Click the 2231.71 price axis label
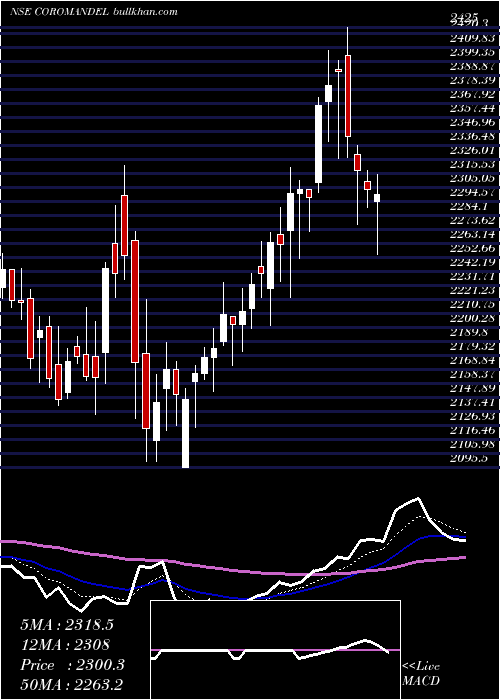The width and height of the screenshot is (500, 700). click(473, 276)
